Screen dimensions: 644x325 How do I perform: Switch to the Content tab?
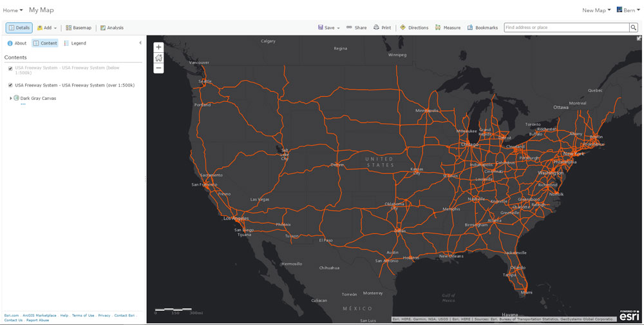(x=45, y=43)
